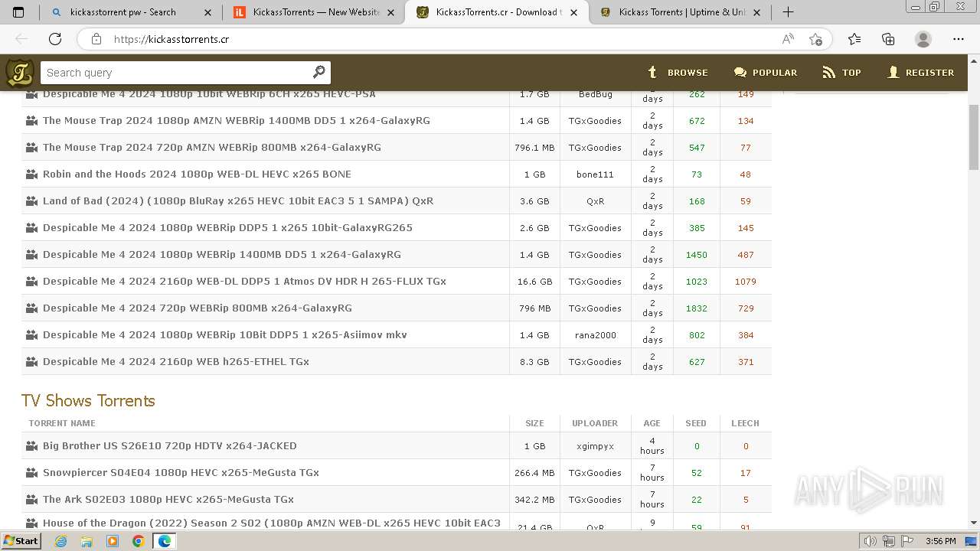
Task: Click the taskbar clock 3:56 PM
Action: (x=940, y=541)
